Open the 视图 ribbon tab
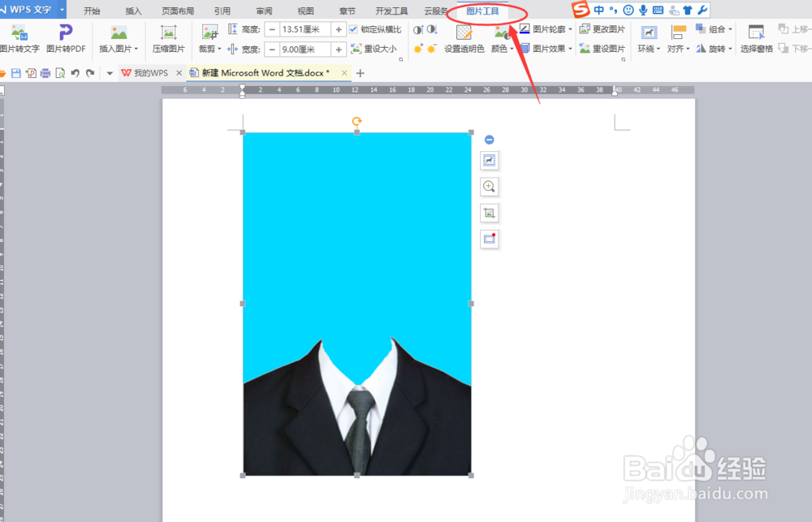The height and width of the screenshot is (522, 812). pos(305,11)
